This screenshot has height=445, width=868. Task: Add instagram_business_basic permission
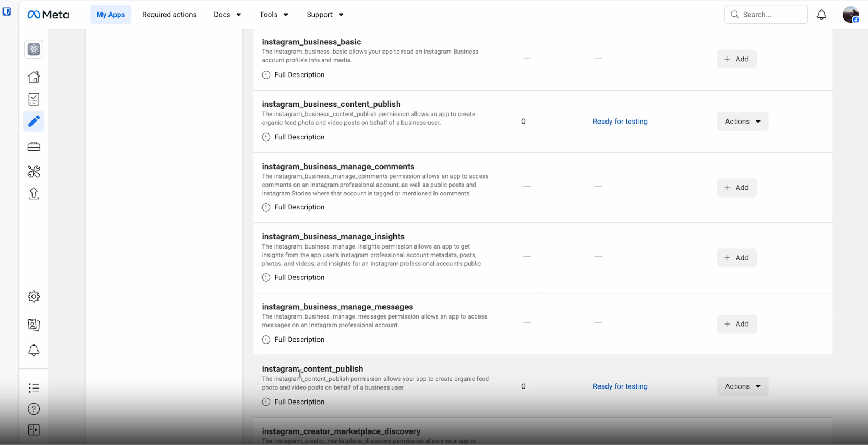[737, 59]
